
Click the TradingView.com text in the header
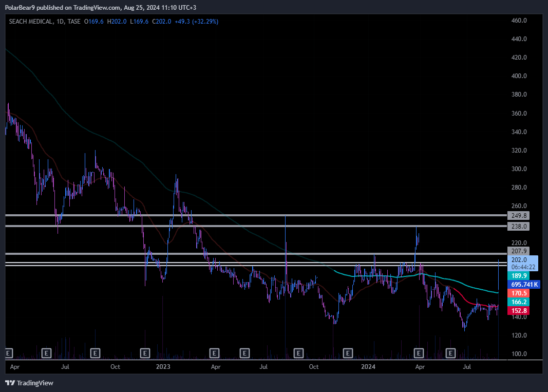pos(97,7)
